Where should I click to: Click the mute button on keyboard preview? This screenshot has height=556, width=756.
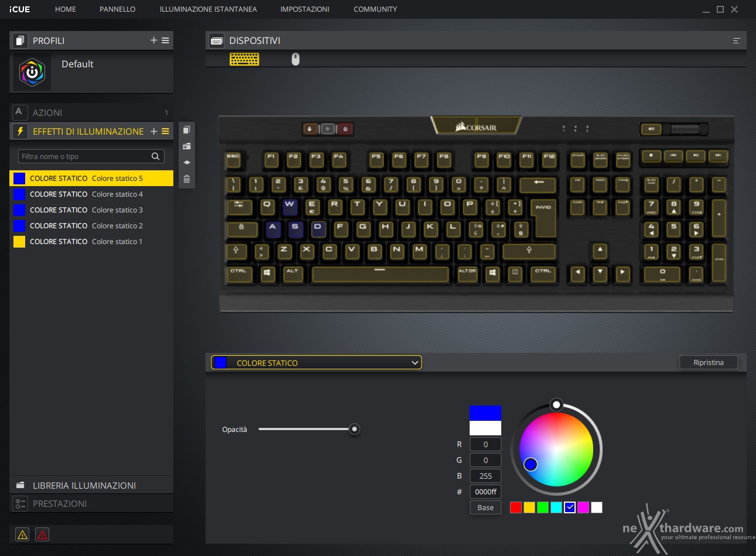pyautogui.click(x=651, y=129)
